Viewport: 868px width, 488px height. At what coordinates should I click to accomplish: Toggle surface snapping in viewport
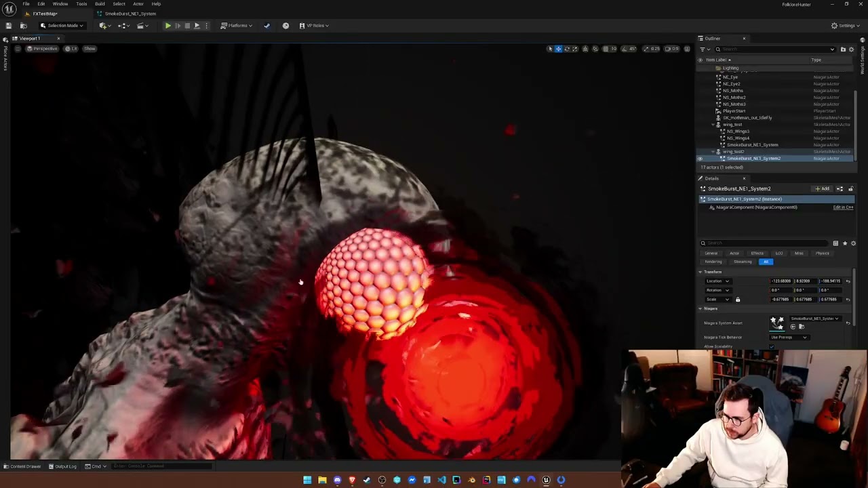click(x=595, y=49)
